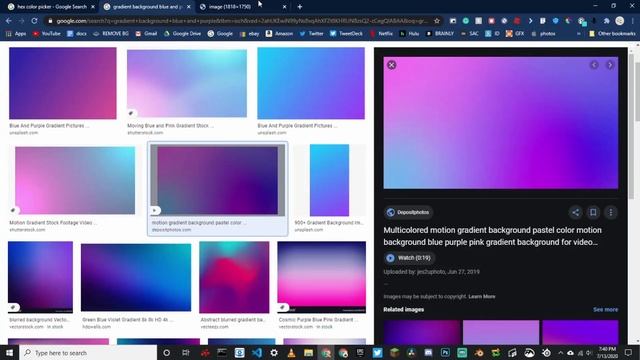The height and width of the screenshot is (360, 640).
Task: Share the previewed gradient image
Action: coord(576,212)
